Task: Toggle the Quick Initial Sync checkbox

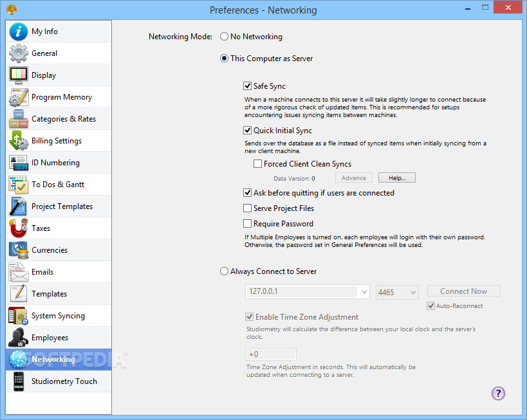Action: tap(247, 130)
